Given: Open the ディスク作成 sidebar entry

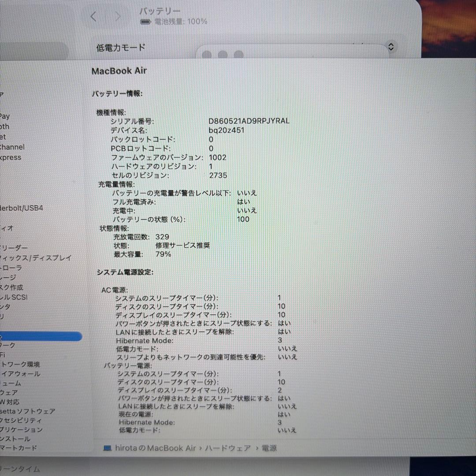Looking at the screenshot, I should tap(11, 287).
